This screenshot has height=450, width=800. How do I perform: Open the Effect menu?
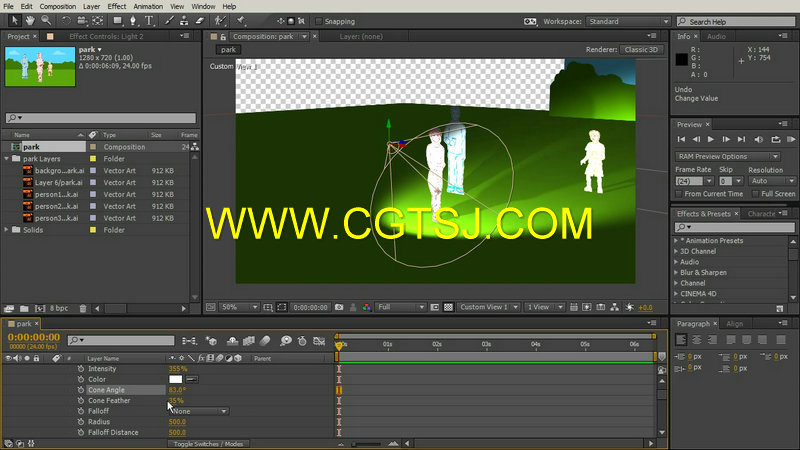point(116,7)
